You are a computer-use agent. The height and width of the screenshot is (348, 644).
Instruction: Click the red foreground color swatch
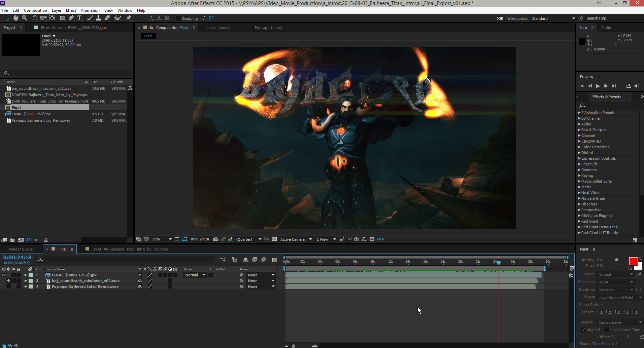(x=633, y=261)
